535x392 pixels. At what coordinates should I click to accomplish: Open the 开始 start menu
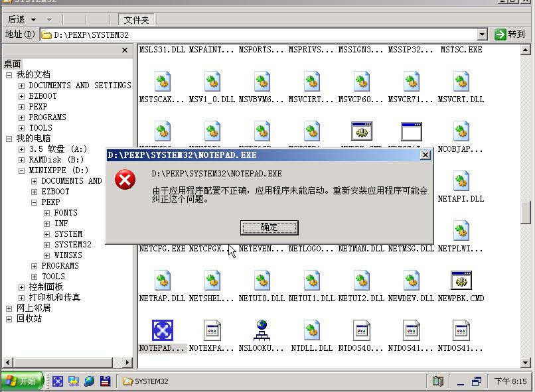[22, 381]
